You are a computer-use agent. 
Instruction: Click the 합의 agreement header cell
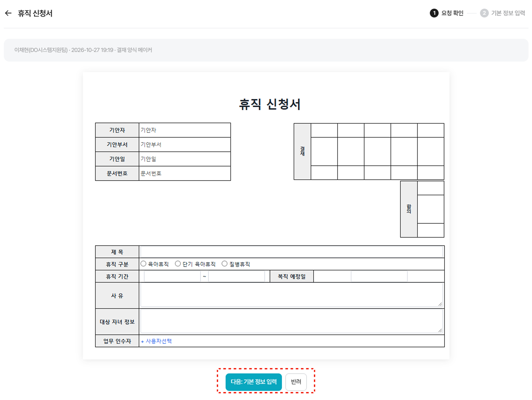[409, 209]
